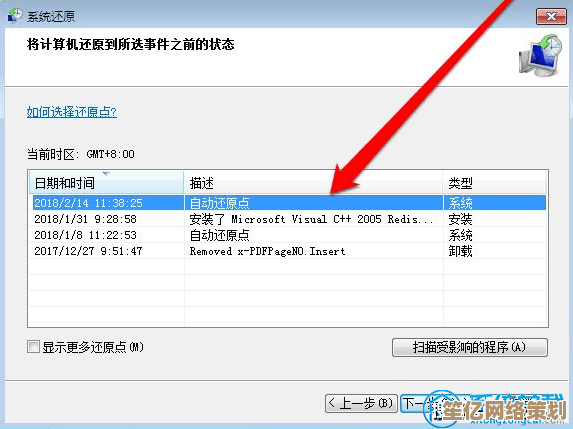Viewport: 573px width, 429px height.
Task: Click the System Restore title bar icon
Action: 15,15
